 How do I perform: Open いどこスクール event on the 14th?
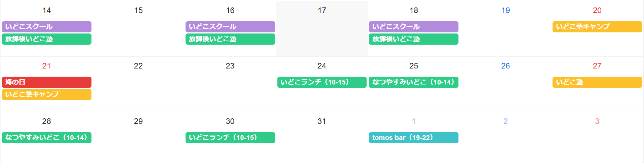pyautogui.click(x=46, y=27)
